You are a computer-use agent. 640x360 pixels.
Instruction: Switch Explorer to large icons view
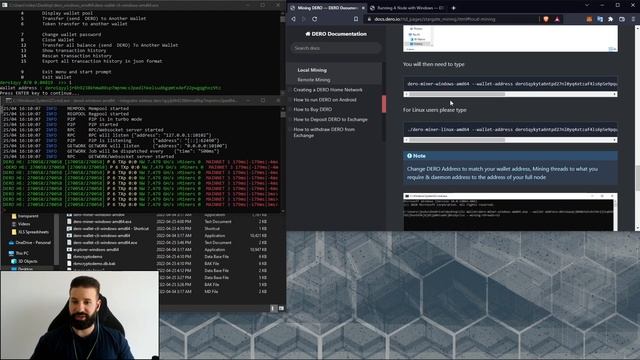pyautogui.click(x=281, y=309)
